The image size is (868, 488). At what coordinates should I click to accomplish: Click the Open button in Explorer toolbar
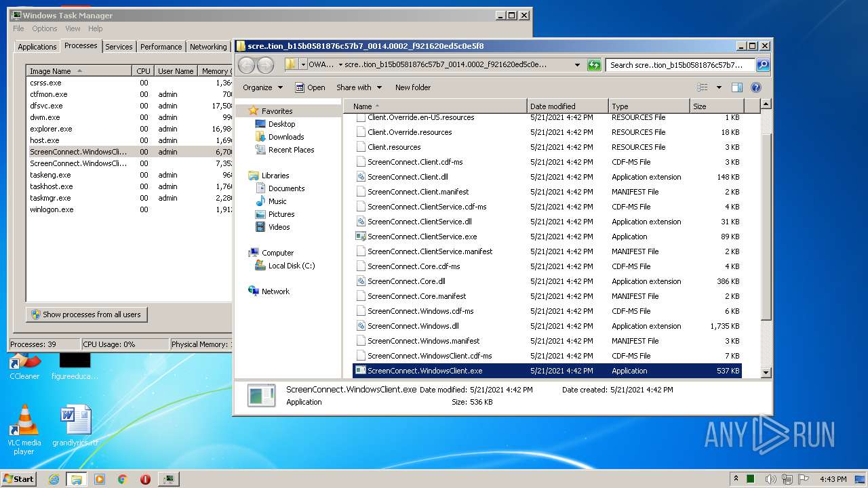310,87
